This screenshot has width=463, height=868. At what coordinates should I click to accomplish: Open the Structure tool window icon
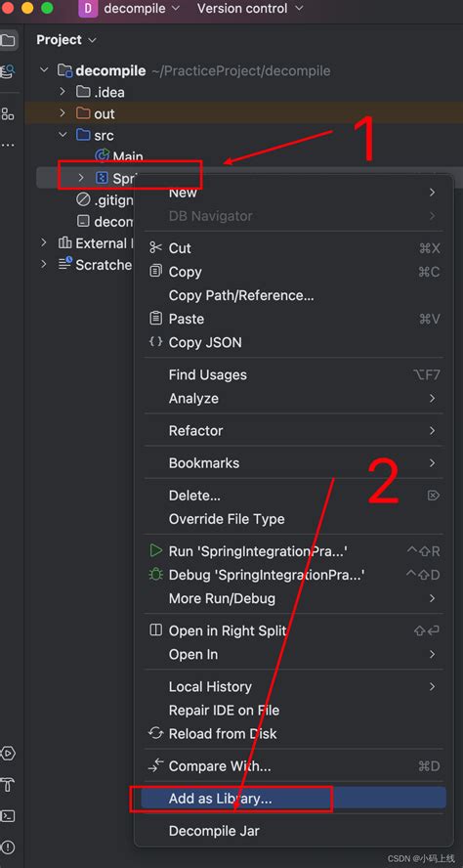tap(8, 114)
